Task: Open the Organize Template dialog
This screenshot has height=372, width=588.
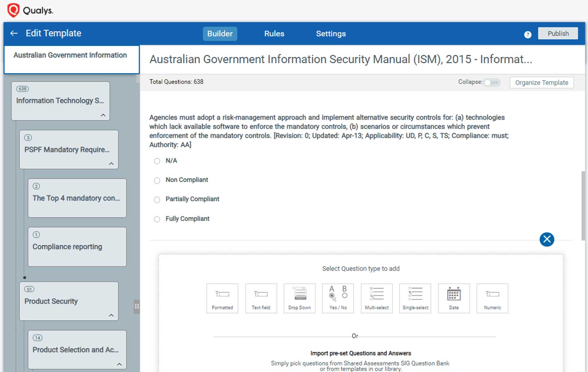Action: coord(541,82)
